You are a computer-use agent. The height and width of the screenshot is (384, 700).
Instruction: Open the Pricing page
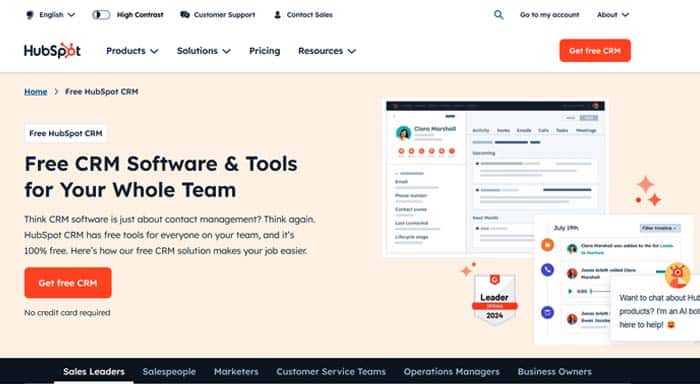coord(265,51)
